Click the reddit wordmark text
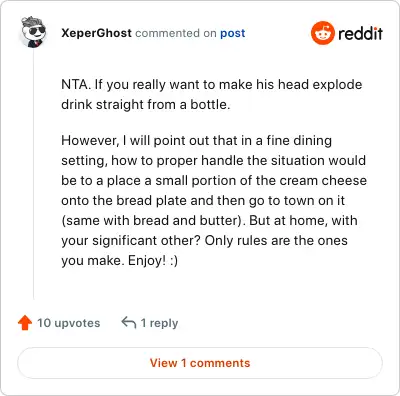 (x=360, y=34)
